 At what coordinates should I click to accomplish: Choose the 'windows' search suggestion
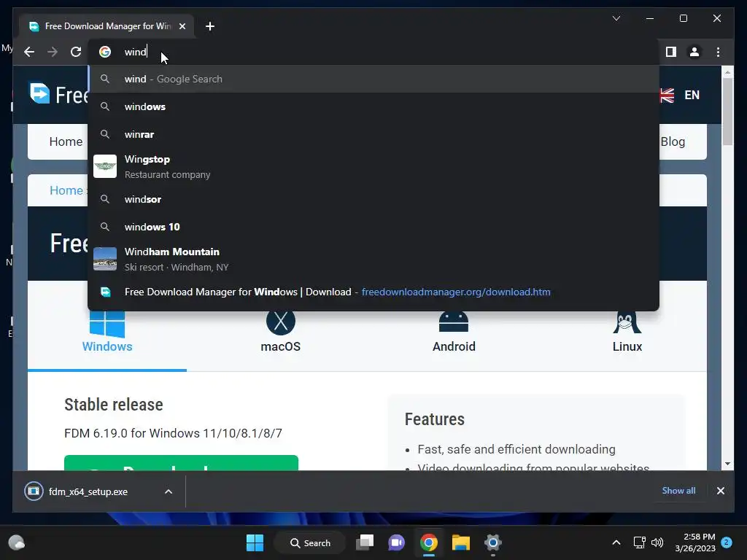click(x=373, y=106)
